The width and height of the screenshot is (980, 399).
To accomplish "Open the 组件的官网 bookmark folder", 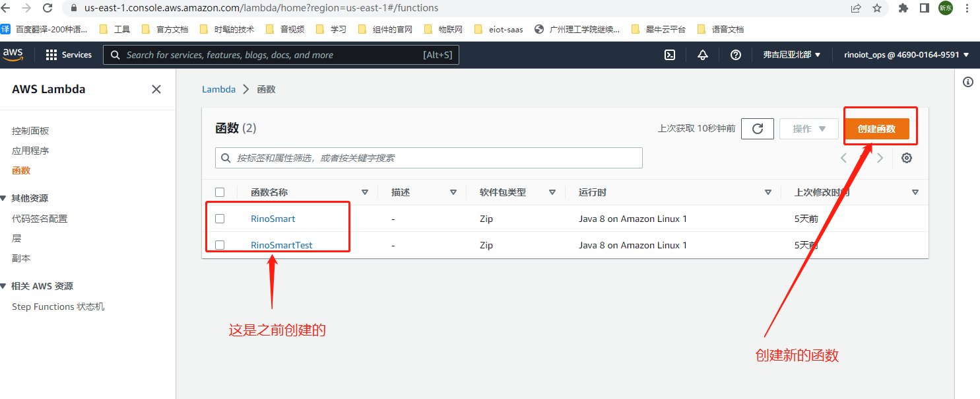I will pyautogui.click(x=385, y=29).
